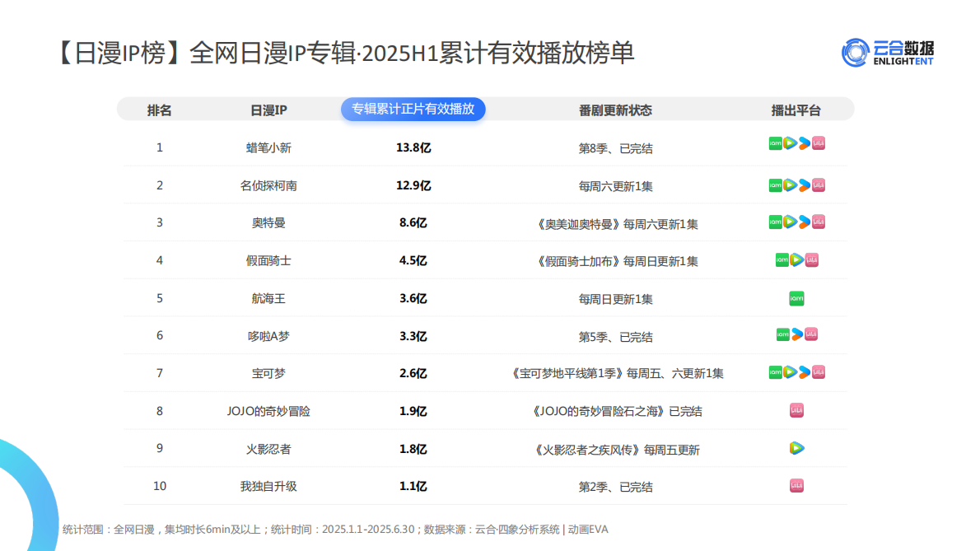Click the 排名 column header
This screenshot has width=980, height=551.
160,109
